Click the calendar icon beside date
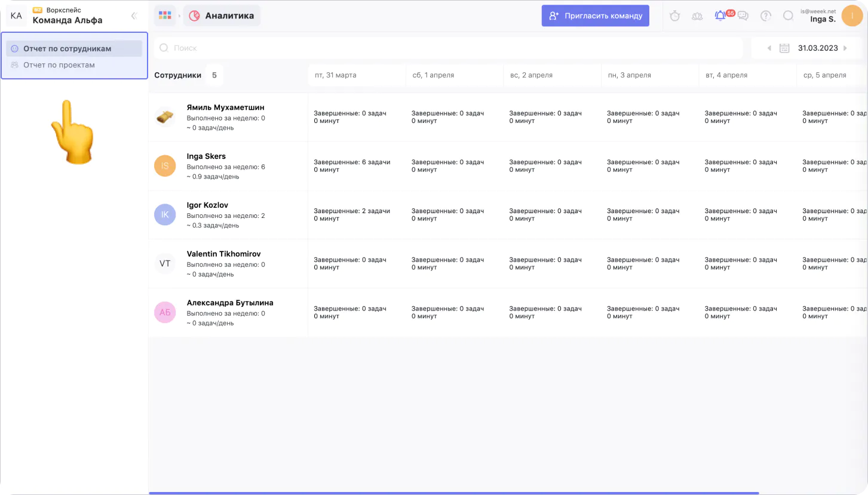Screen dimensions: 868x495 pyautogui.click(x=784, y=48)
